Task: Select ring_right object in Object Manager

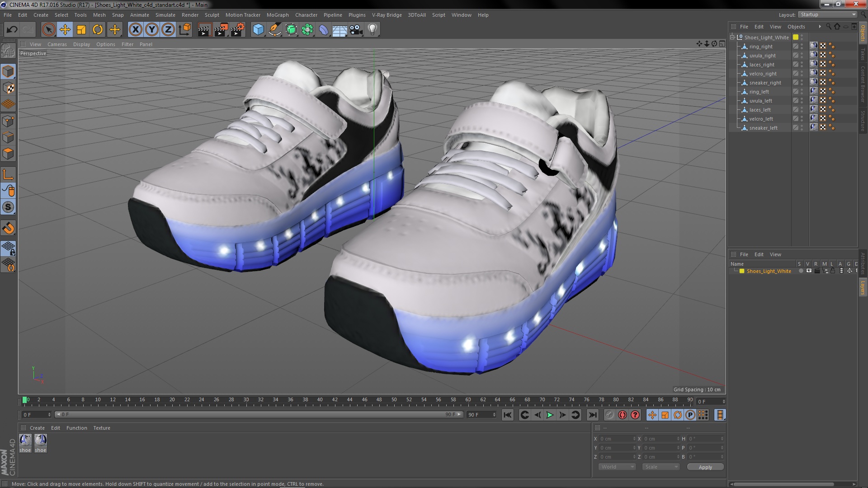Action: 761,47
